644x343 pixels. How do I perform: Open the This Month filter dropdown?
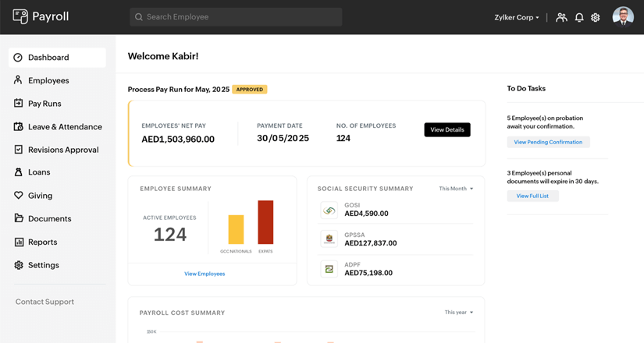(456, 189)
